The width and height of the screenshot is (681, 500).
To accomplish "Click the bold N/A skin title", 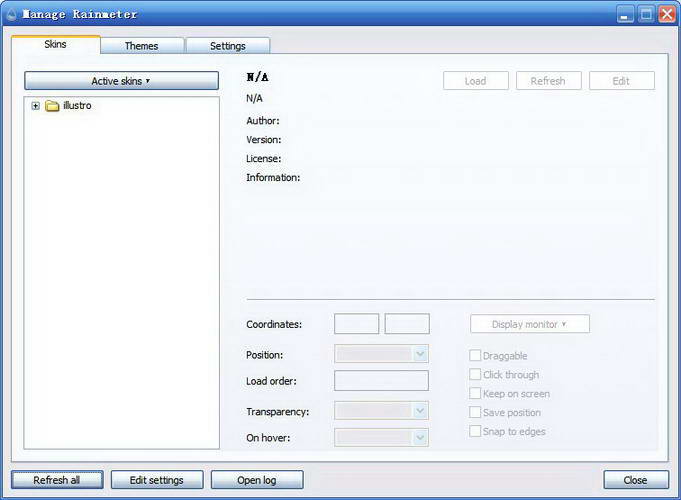I will click(258, 77).
